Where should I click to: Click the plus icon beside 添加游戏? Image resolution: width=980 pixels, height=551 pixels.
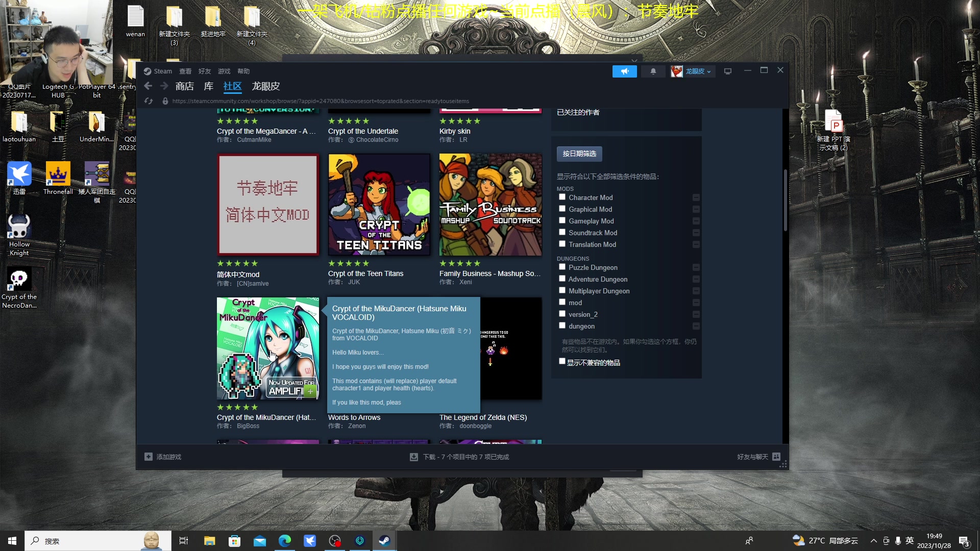click(x=149, y=457)
